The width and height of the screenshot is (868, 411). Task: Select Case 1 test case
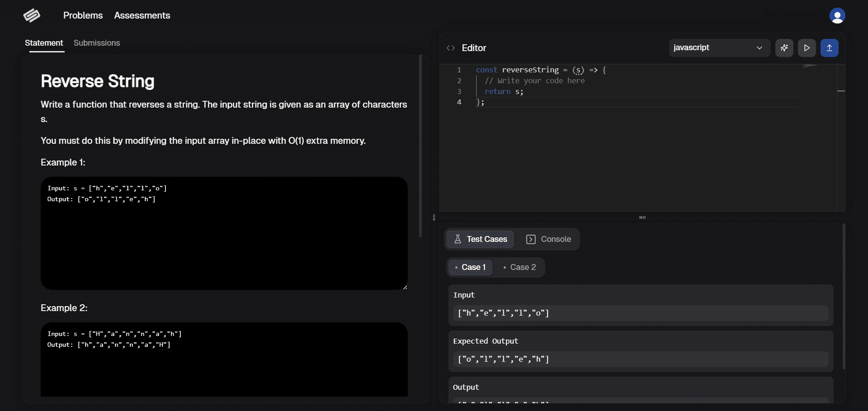coord(470,267)
